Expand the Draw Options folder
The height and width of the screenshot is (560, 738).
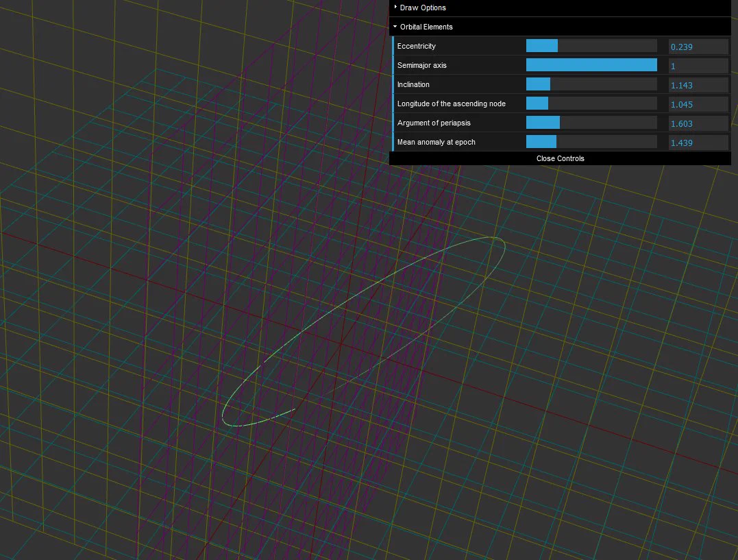click(560, 8)
